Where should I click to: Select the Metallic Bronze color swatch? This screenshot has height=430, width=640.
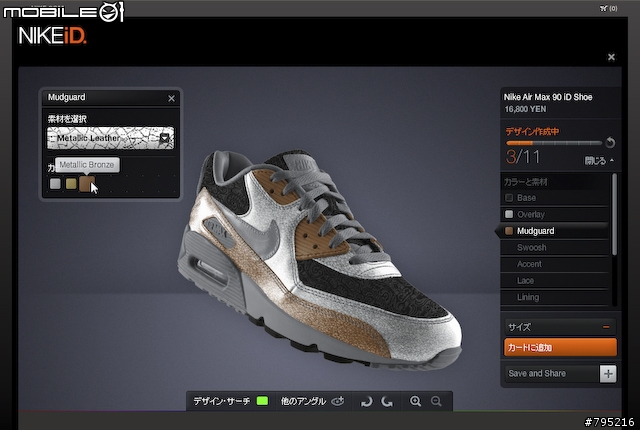tap(87, 184)
